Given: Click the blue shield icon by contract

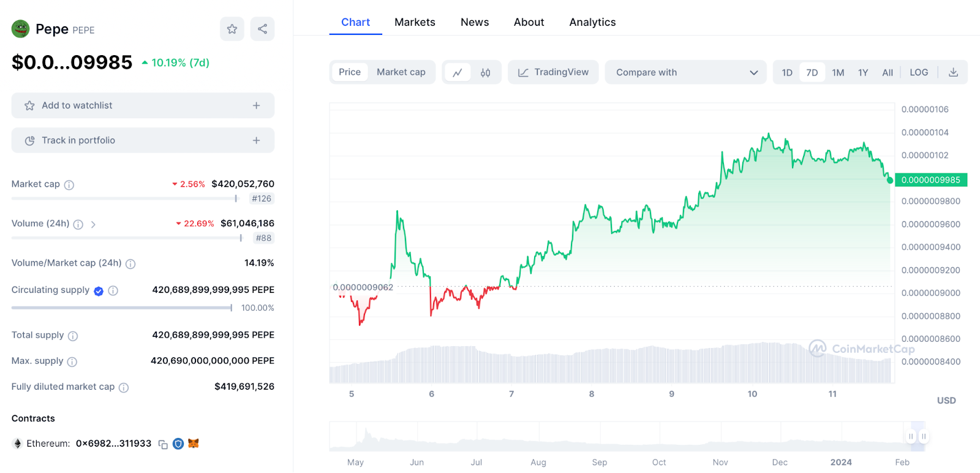Looking at the screenshot, I should pos(178,444).
